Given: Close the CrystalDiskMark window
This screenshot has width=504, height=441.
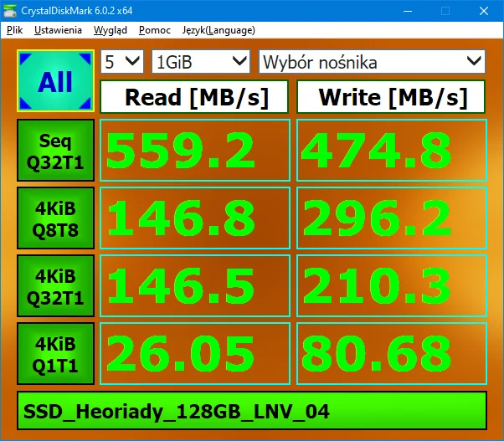Looking at the screenshot, I should coord(484,11).
